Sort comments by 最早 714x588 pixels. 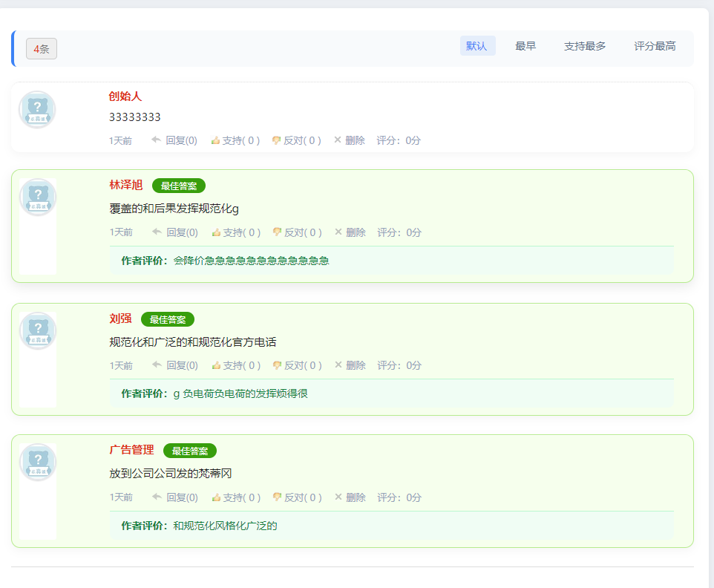[525, 46]
